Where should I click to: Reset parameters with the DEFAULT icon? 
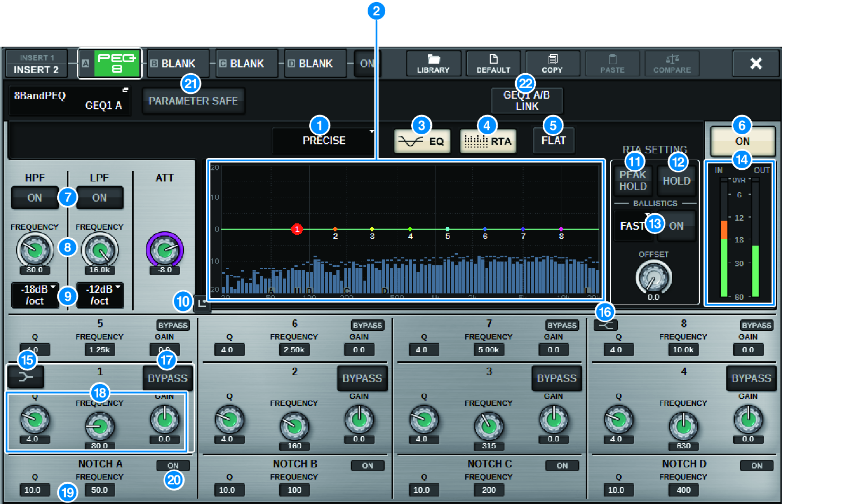coord(493,63)
